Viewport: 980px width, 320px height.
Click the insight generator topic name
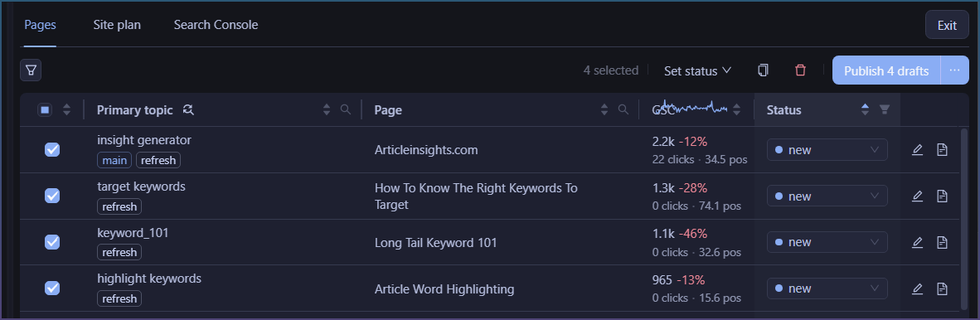coord(144,141)
